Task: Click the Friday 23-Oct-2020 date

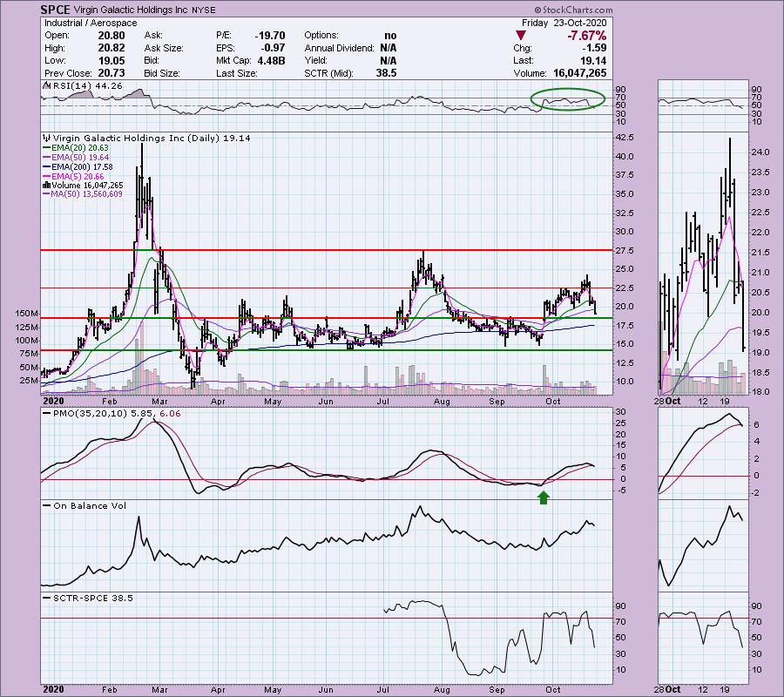Action: pos(564,23)
